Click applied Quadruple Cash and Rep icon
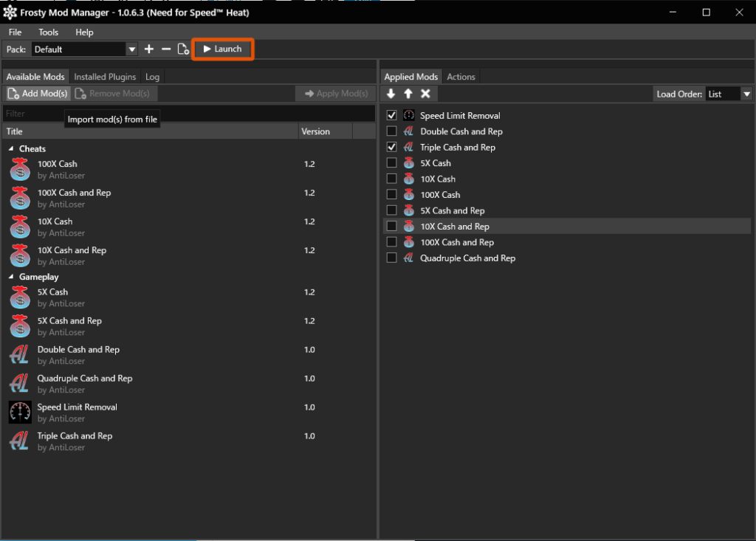 (x=409, y=258)
